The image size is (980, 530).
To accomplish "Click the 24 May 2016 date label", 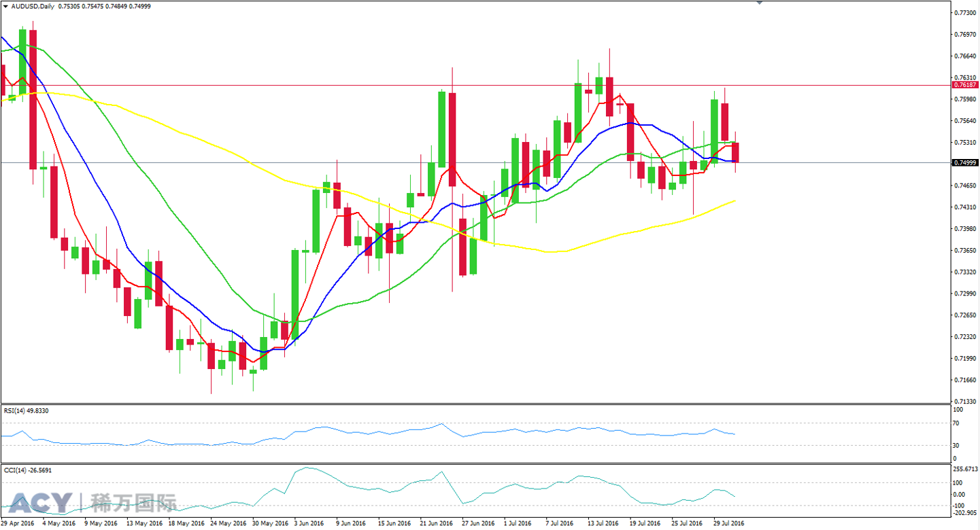I will coord(228,525).
